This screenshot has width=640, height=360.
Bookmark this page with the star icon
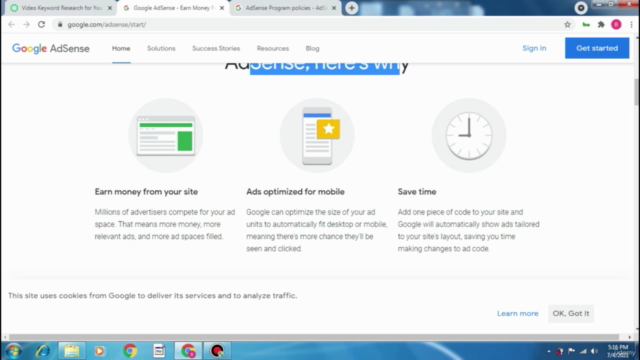click(567, 24)
